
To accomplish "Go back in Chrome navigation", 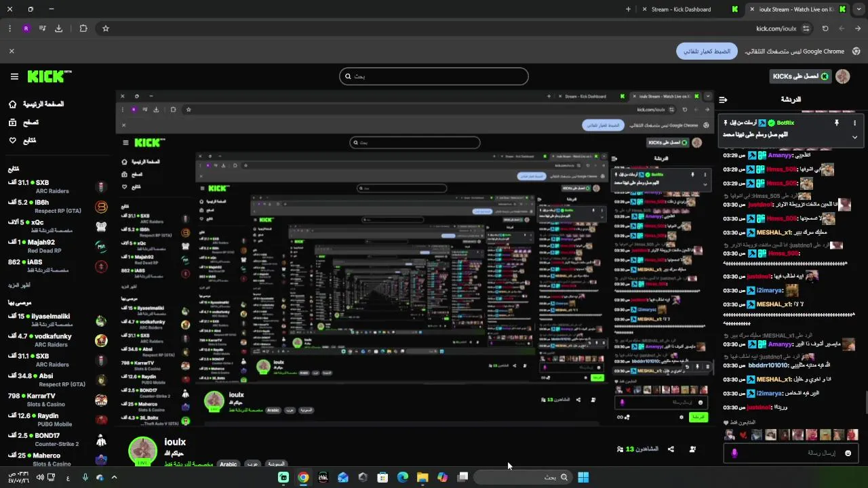I will point(858,28).
